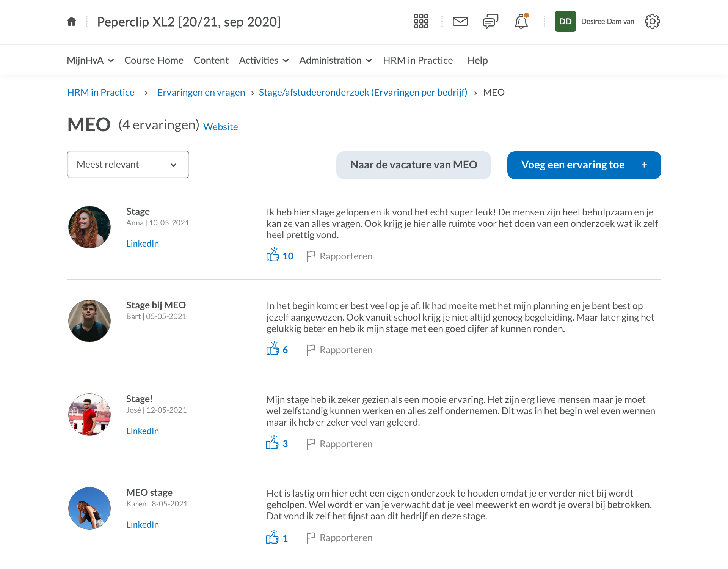Screen dimensions: 728x569
Task: Open notifications bell icon
Action: [521, 22]
